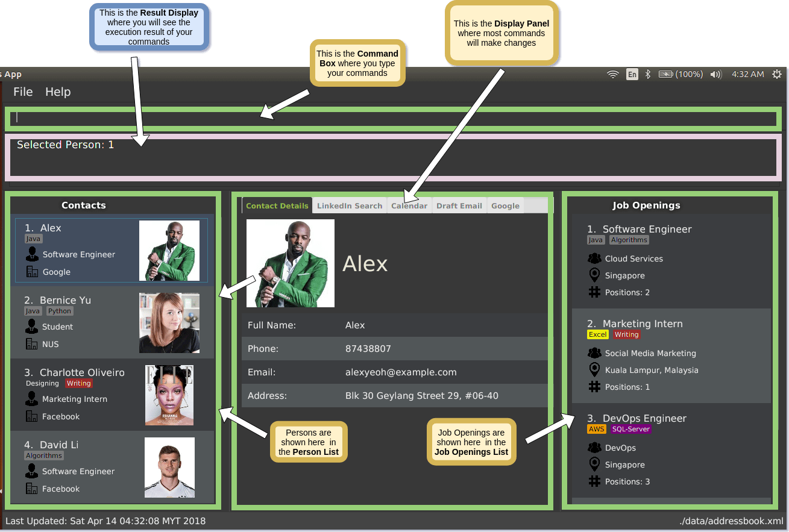Viewport: 789px width, 532px height.
Task: Click the building icon next to Google
Action: coord(32,272)
